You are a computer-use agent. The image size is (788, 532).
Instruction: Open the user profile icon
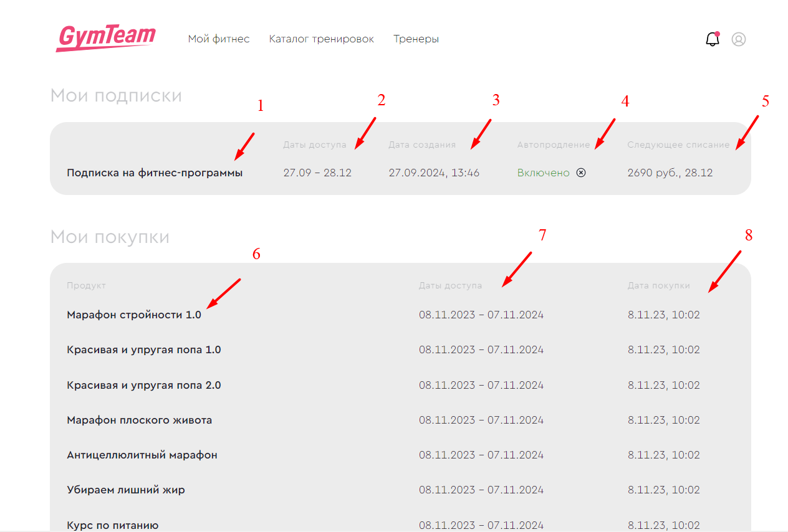[x=739, y=39]
